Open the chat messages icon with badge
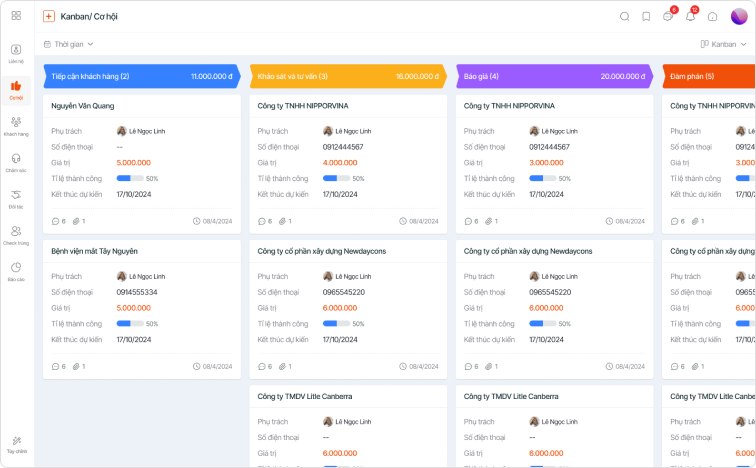Viewport: 756px width, 468px height. (x=668, y=16)
